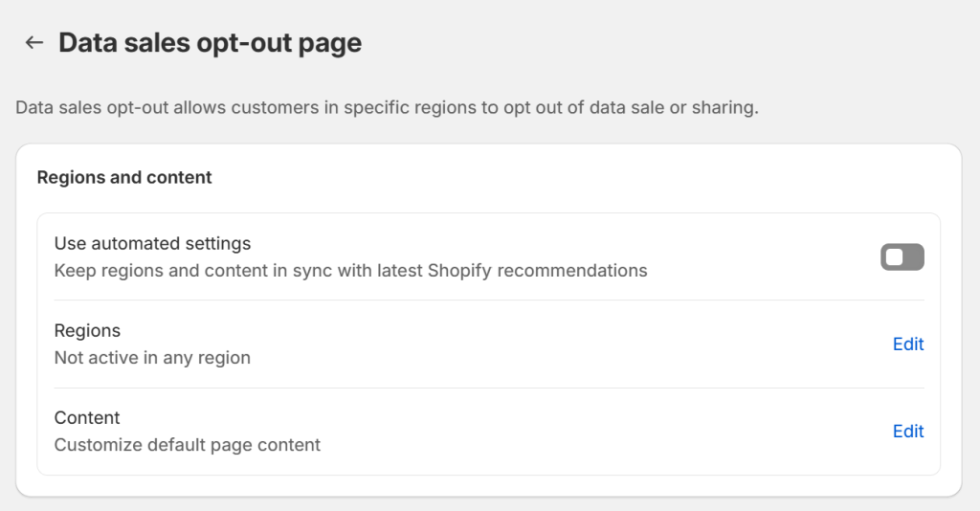The height and width of the screenshot is (511, 980).
Task: Open the Edit link for Content
Action: 907,432
